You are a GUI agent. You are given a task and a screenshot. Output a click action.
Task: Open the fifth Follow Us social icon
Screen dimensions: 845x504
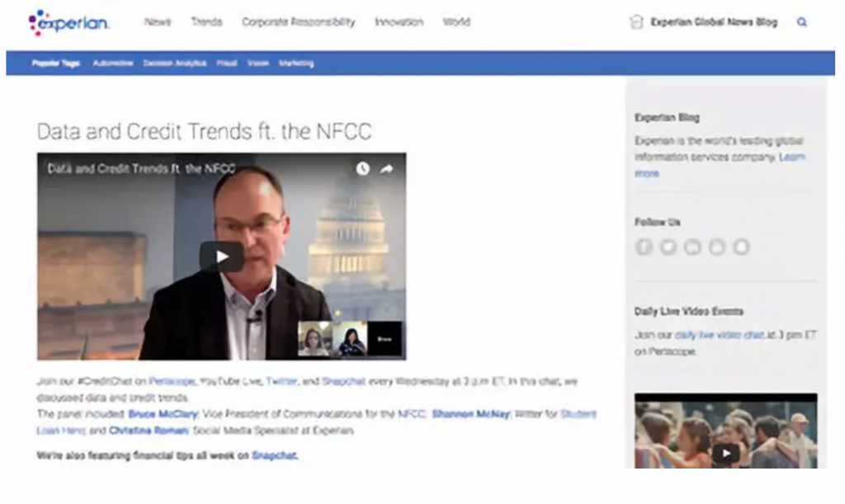coord(741,247)
